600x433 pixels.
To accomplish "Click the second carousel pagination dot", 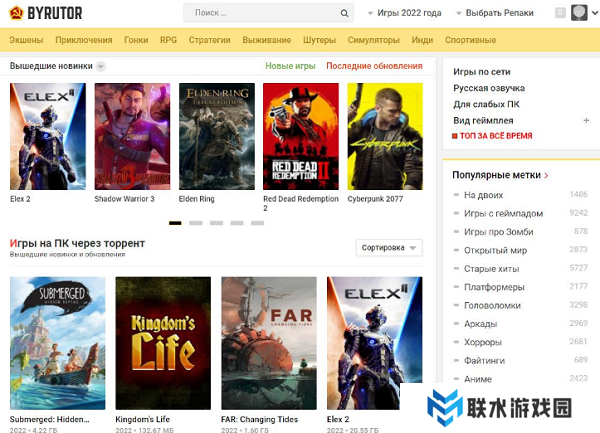I will coord(196,223).
